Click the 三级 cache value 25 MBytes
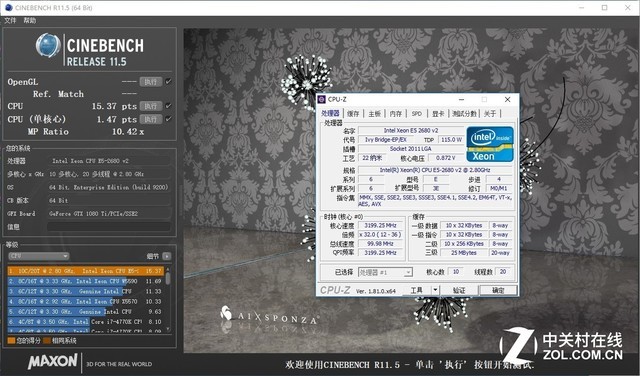This screenshot has height=376, width=640. coord(464,253)
